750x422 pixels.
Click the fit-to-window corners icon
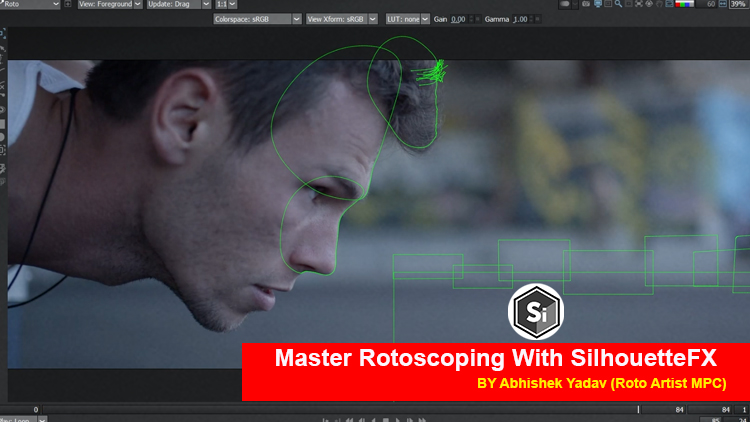(x=639, y=4)
